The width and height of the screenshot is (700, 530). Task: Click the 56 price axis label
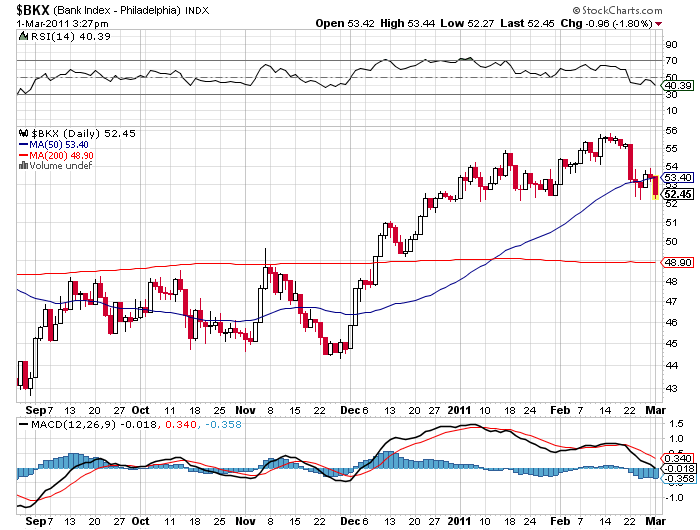point(671,131)
